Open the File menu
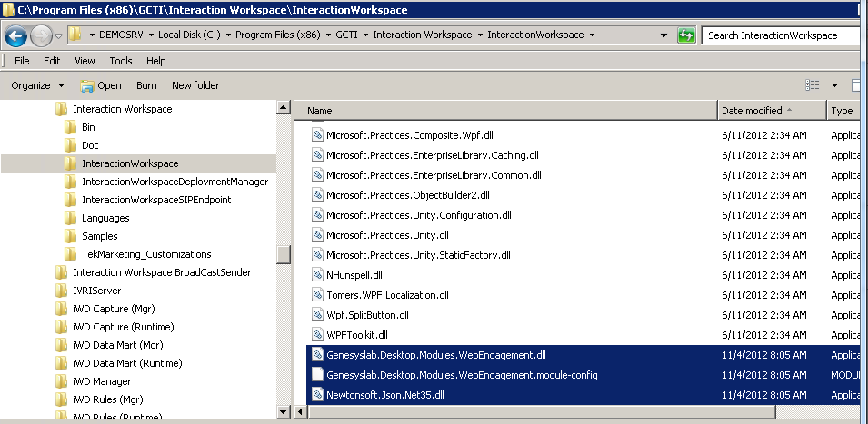The width and height of the screenshot is (868, 424). 23,61
